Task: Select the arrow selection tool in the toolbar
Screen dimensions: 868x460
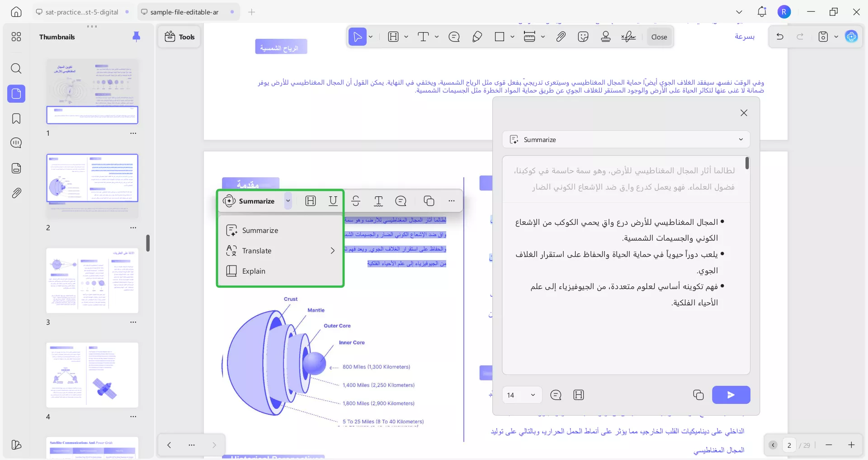Action: tap(357, 37)
